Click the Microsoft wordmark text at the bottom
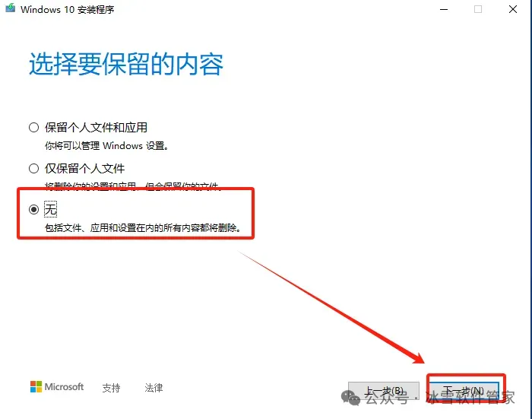 point(64,387)
